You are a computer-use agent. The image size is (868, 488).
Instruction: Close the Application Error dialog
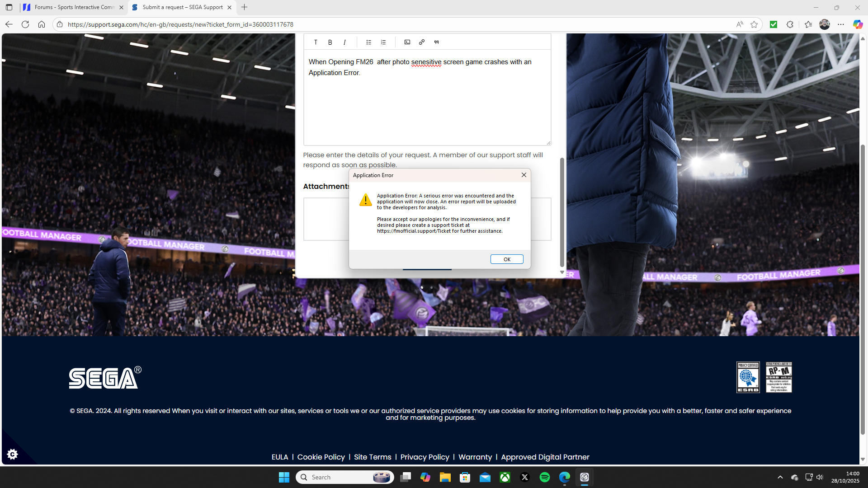click(x=524, y=175)
